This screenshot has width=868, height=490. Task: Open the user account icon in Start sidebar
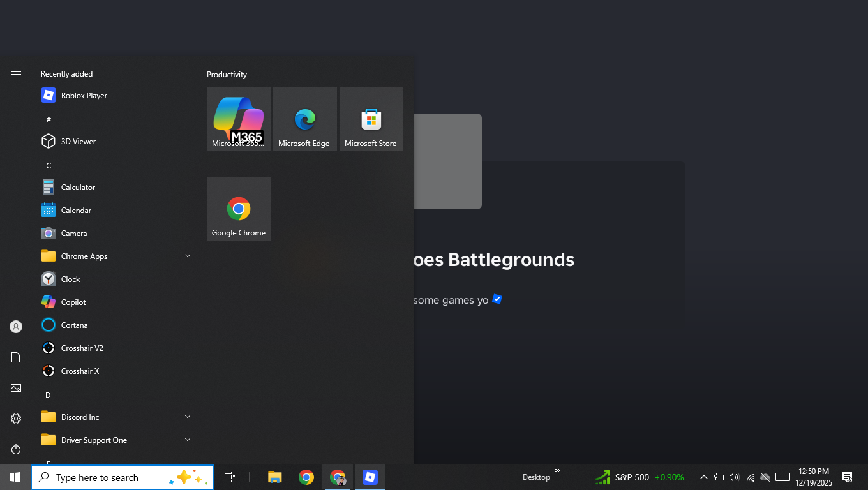[16, 327]
